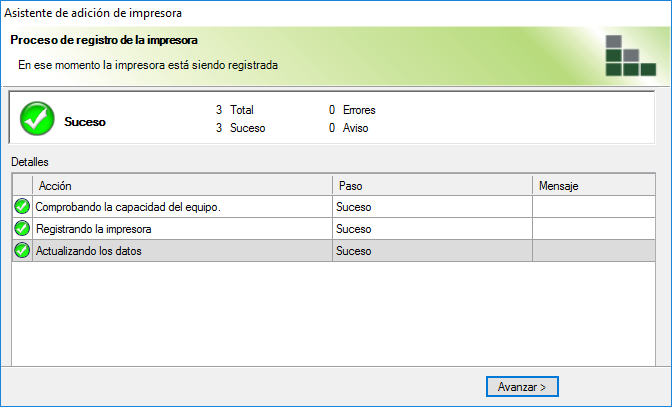Sort by the Mensaje column header
Viewport: 672px width, 407px height.
click(594, 186)
